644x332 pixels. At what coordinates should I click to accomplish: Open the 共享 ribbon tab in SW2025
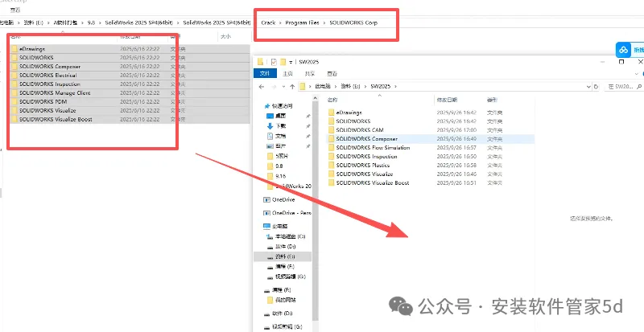[x=310, y=74]
